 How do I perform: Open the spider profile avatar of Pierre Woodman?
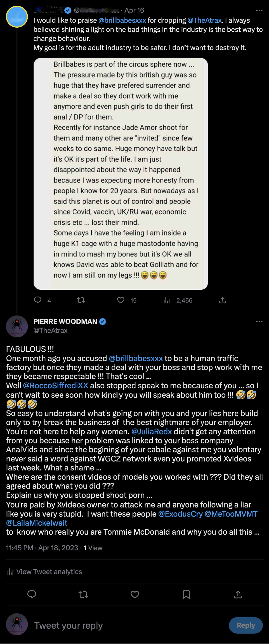(x=17, y=326)
